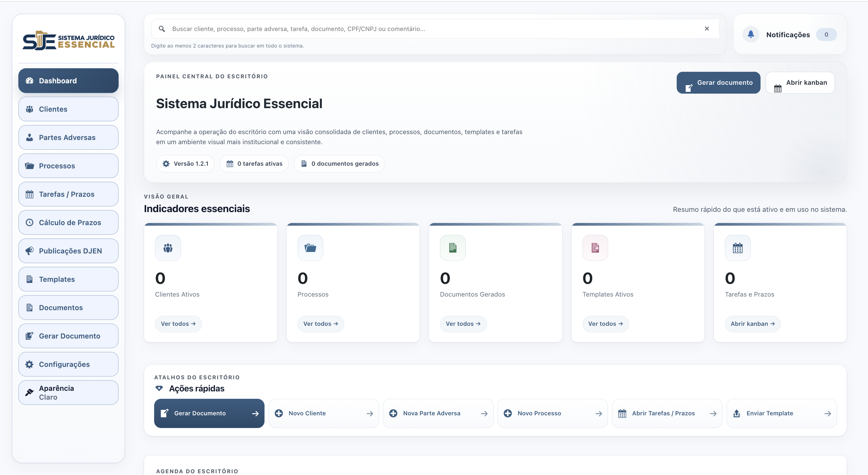The image size is (868, 475).
Task: Click the Processos folder icon in sidebar
Action: point(30,165)
